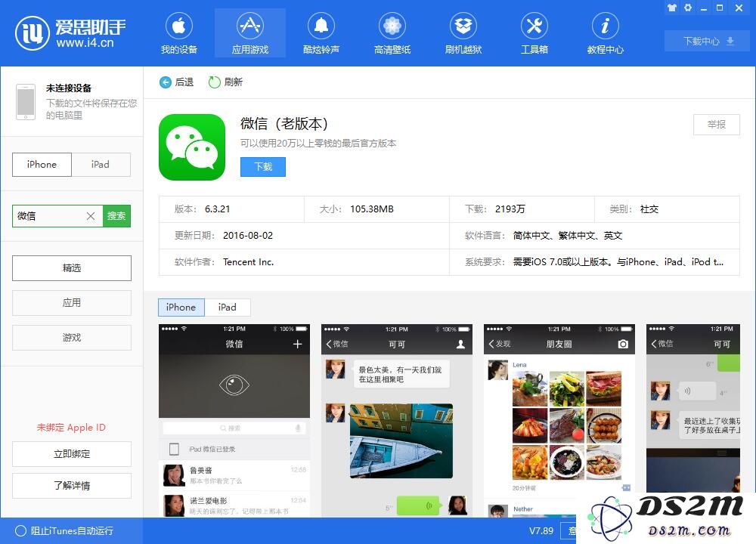The image size is (756, 544).
Task: Click category value 社交
Action: point(649,209)
